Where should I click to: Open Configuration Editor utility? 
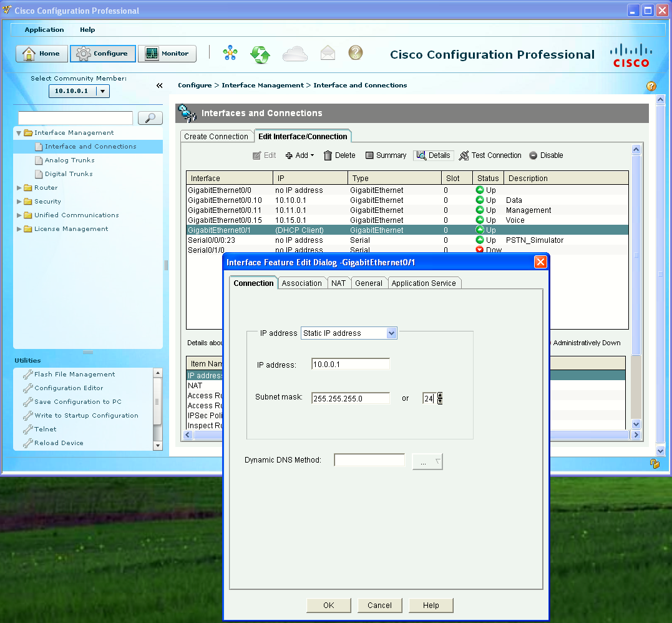(x=69, y=388)
